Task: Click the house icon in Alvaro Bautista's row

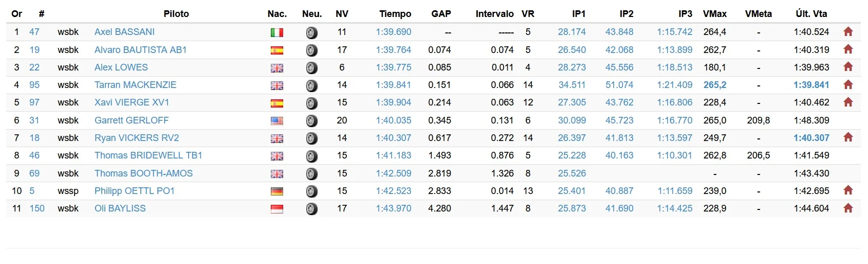Action: (848, 49)
